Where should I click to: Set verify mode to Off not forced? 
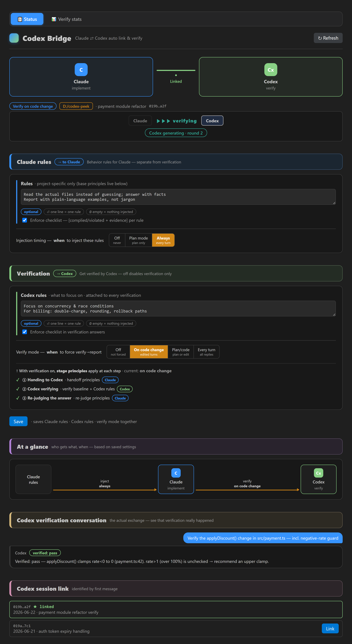coord(118,352)
